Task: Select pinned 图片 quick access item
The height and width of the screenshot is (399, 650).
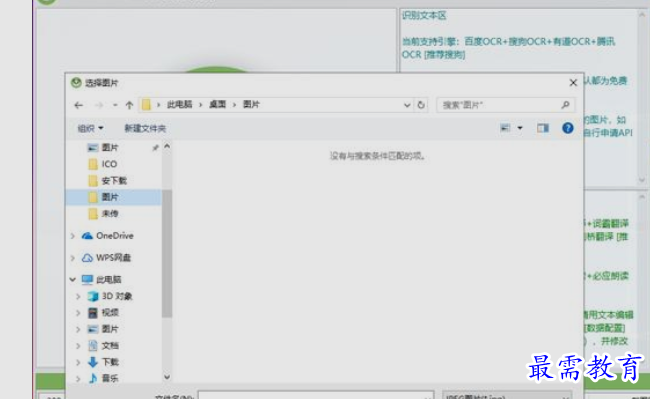Action: pos(110,148)
